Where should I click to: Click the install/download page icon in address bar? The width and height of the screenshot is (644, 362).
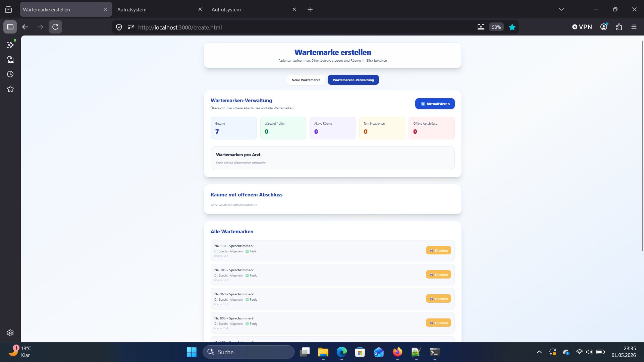click(481, 27)
